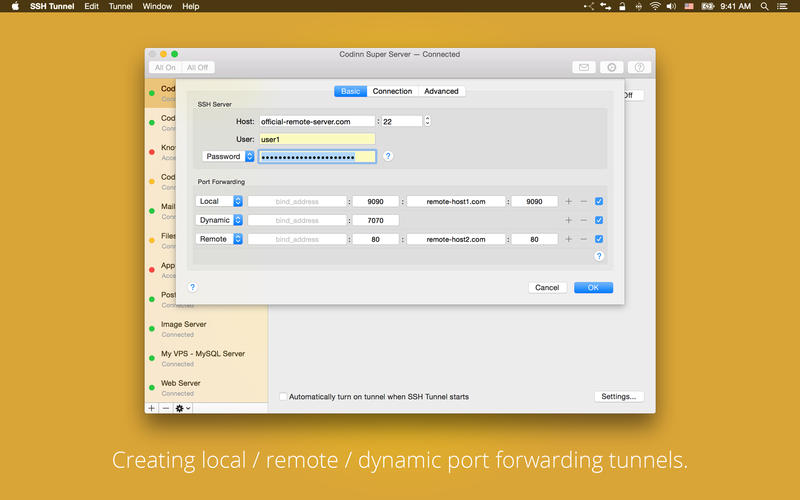This screenshot has width=800, height=500.
Task: Enable automatically turn on tunnel checkbox
Action: 283,396
